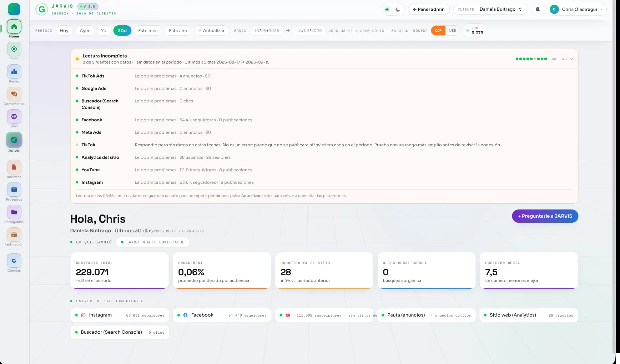This screenshot has height=364, width=620.
Task: Open the Proyectos sidebar icon
Action: click(14, 190)
